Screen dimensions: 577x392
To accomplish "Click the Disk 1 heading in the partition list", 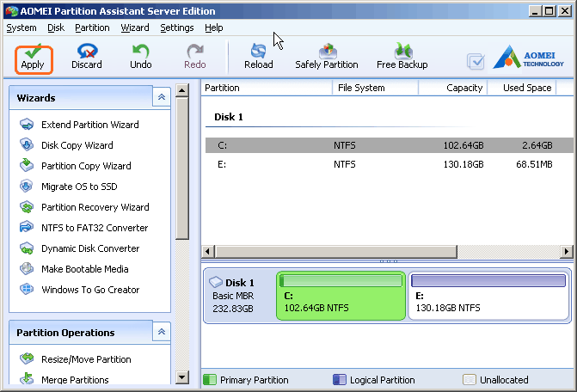I will [229, 117].
